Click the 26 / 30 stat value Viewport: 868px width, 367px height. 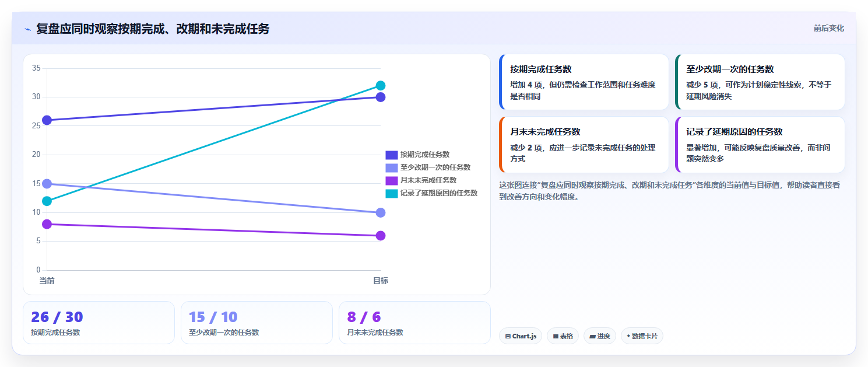pyautogui.click(x=57, y=317)
